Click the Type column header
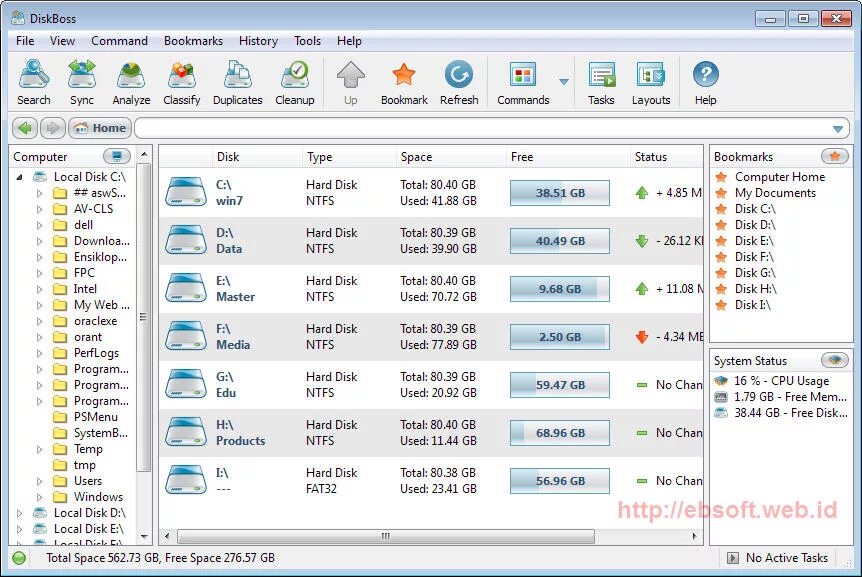862x577 pixels. (349, 157)
